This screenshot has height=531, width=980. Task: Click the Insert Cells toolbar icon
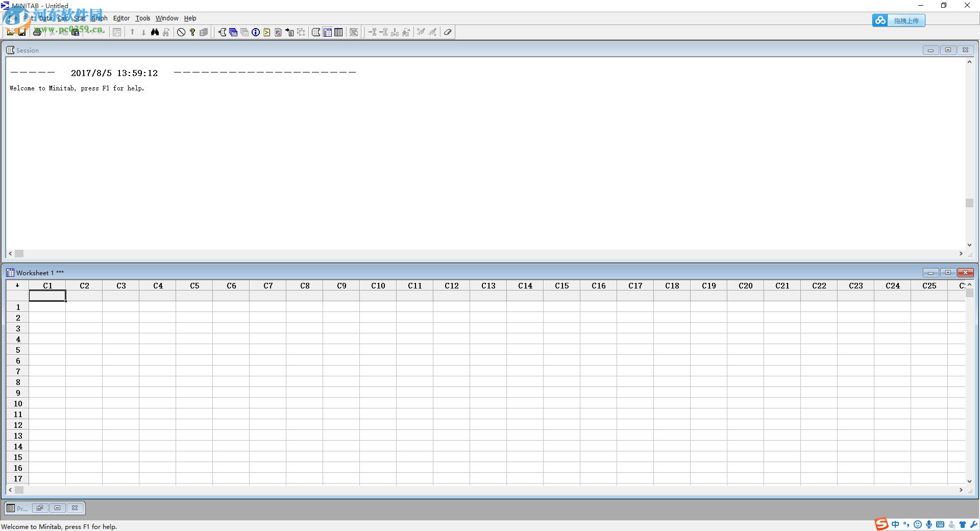[373, 32]
